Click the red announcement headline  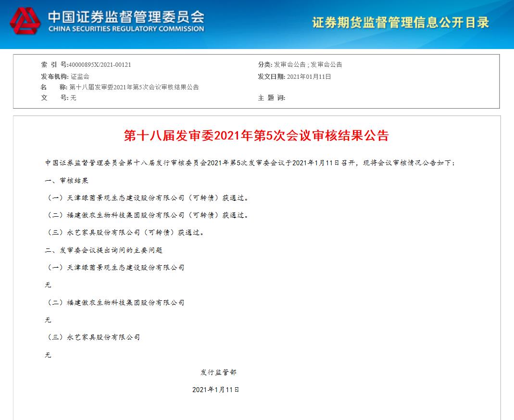pos(256,136)
